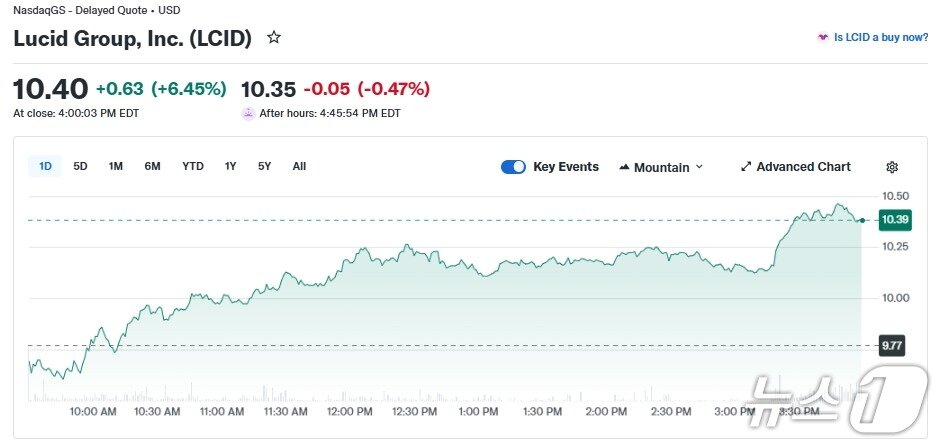Switch chart to YTD range
942x447 pixels.
(193, 167)
